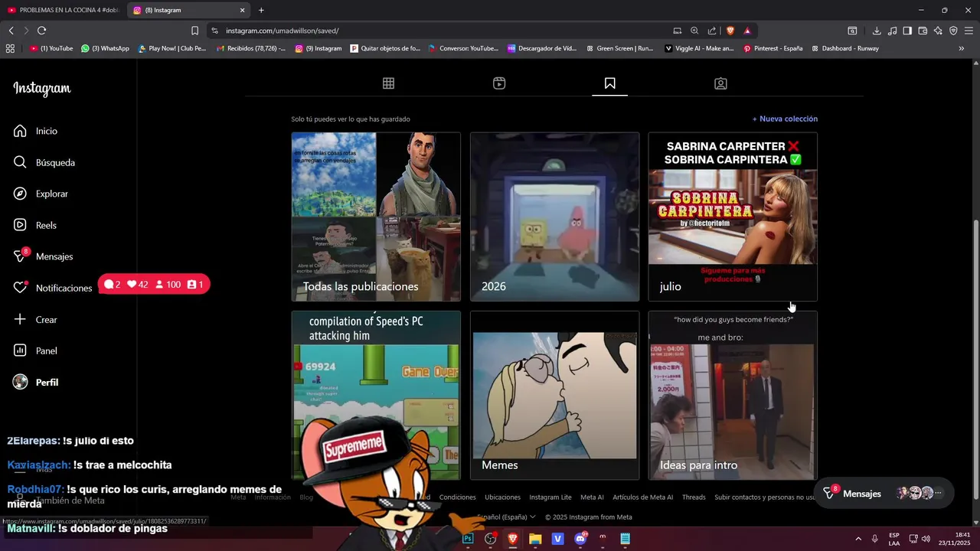This screenshot has height=551, width=980.
Task: Toggle the browser sidebar panel
Action: pos(907,31)
